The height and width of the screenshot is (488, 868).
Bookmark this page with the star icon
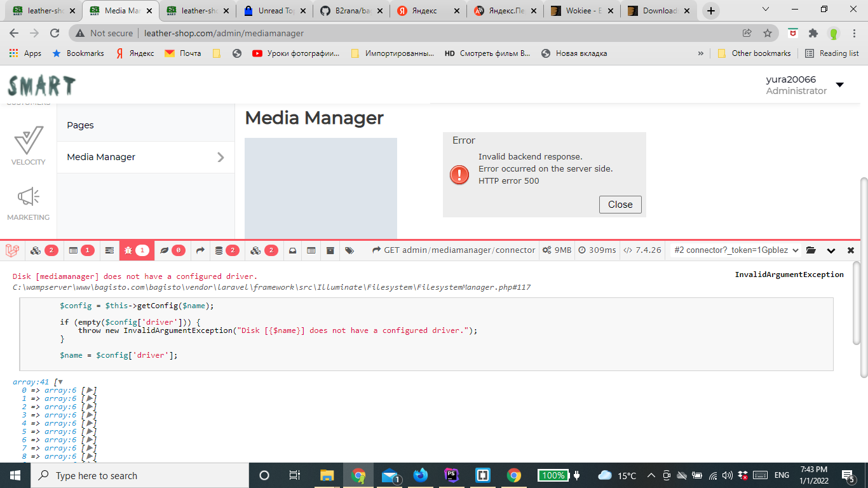768,33
